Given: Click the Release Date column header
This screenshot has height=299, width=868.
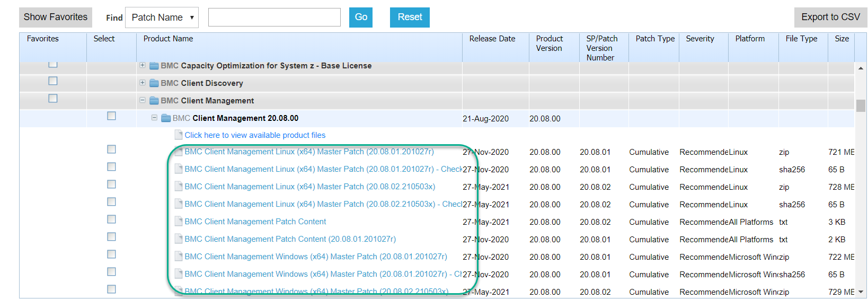Looking at the screenshot, I should (x=492, y=39).
